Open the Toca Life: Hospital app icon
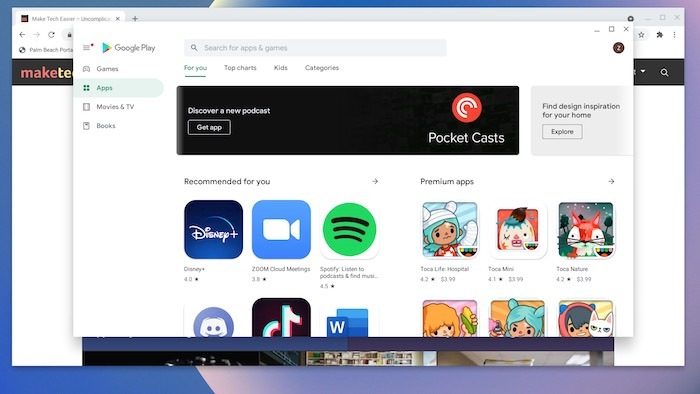This screenshot has width=700, height=394. [450, 229]
